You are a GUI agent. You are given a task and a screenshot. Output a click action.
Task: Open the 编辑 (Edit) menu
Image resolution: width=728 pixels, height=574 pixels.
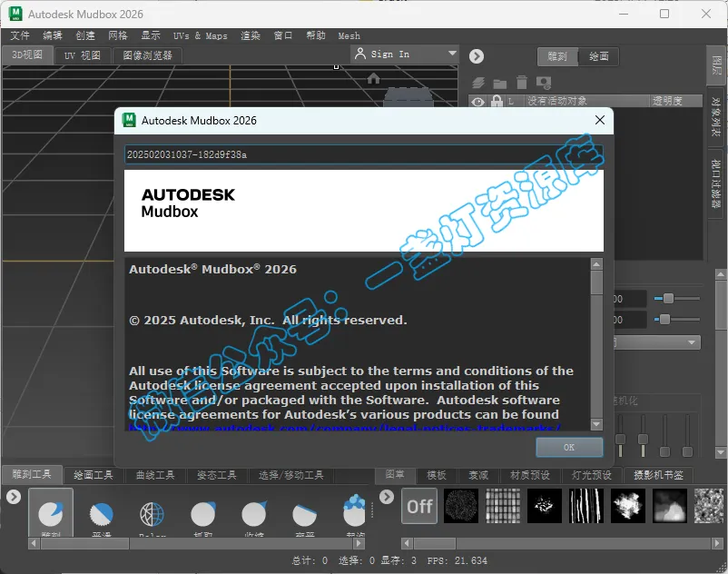(x=53, y=35)
